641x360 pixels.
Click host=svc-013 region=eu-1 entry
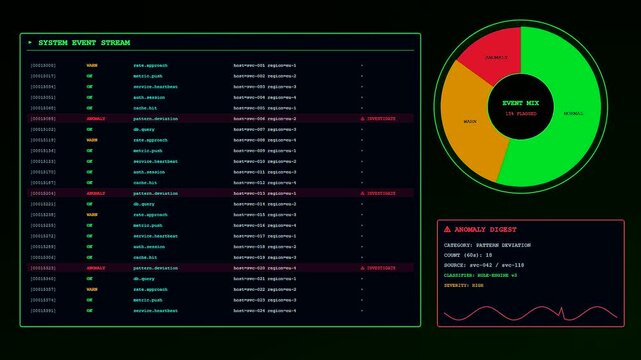[x=265, y=193]
